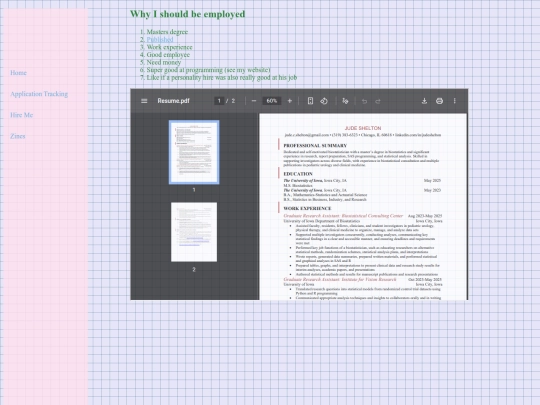Open the Application Tracking link
This screenshot has width=540, height=405.
[x=39, y=94]
